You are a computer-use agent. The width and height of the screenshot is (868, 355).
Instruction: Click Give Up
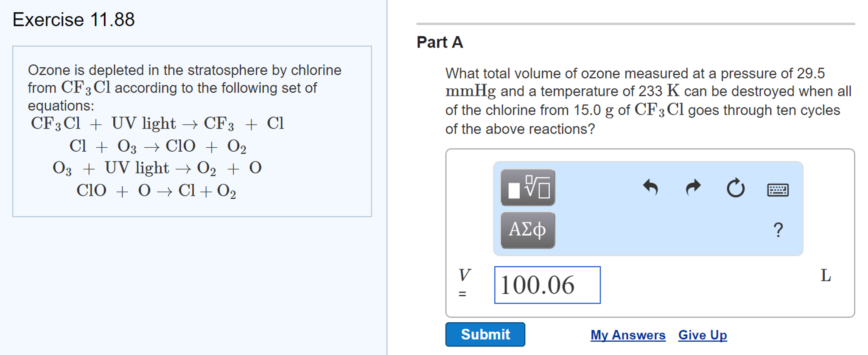click(x=702, y=335)
